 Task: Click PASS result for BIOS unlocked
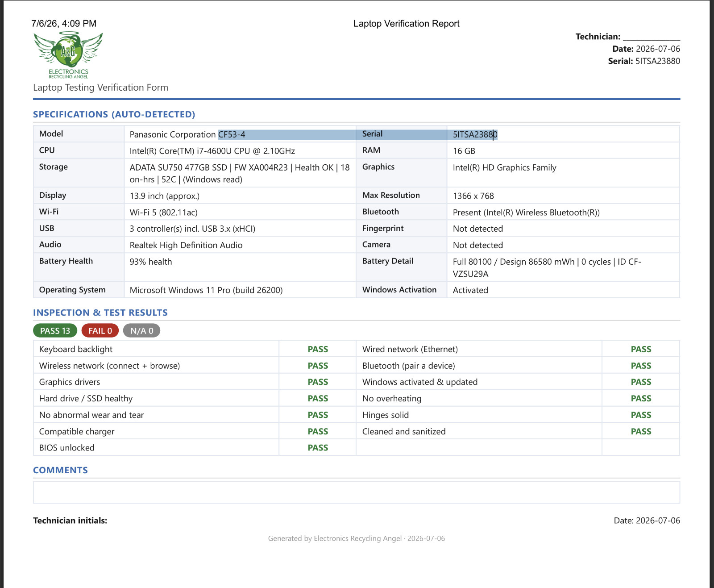point(318,447)
